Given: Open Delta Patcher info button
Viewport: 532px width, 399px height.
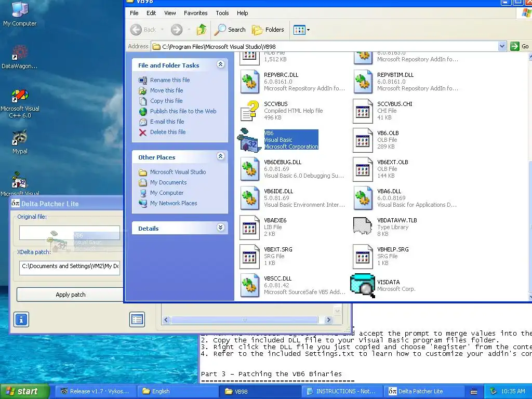Looking at the screenshot, I should 21,320.
